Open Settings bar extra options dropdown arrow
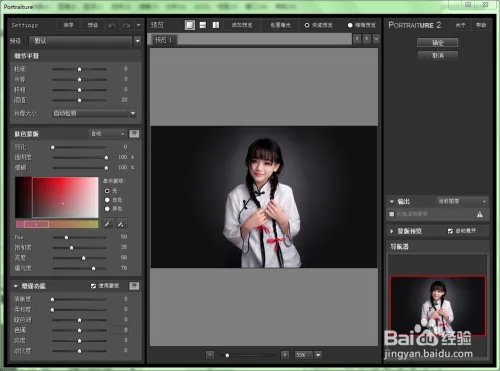The height and width of the screenshot is (371, 500). [x=139, y=25]
